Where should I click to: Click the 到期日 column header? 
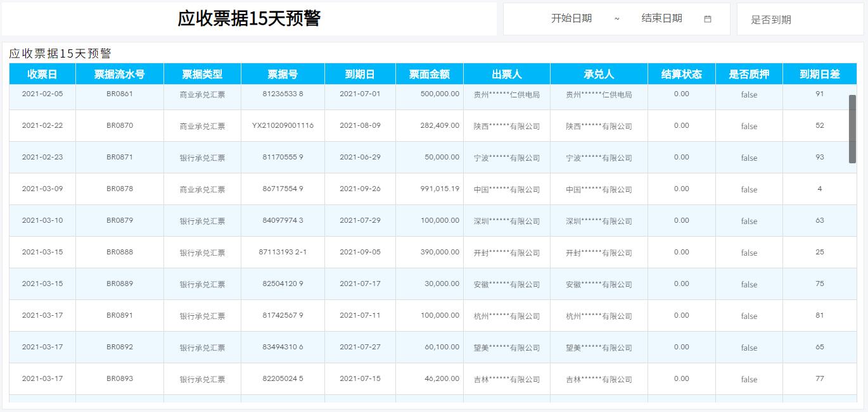(360, 74)
